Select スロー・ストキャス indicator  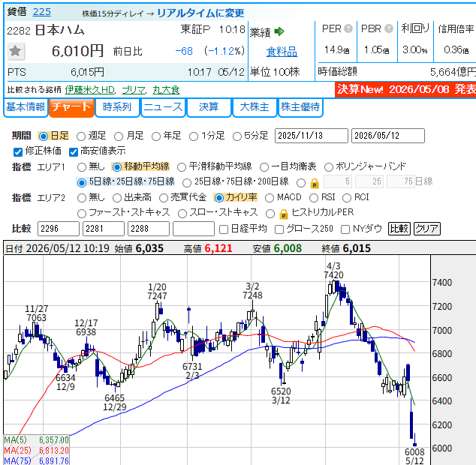182,214
